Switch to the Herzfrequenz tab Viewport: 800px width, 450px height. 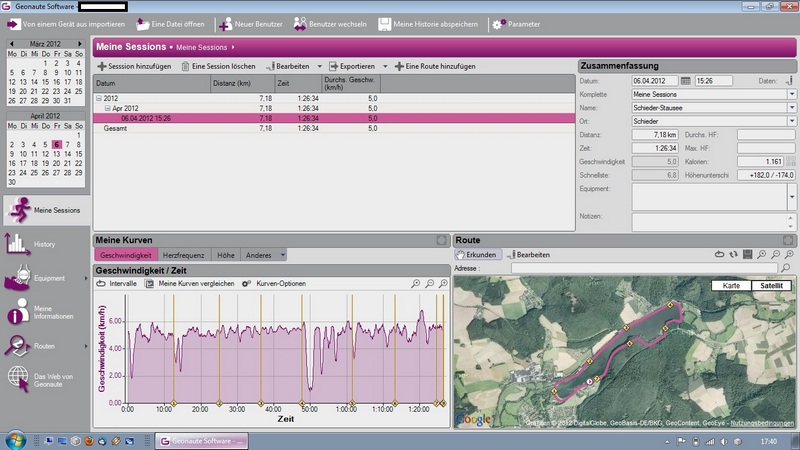click(x=185, y=255)
